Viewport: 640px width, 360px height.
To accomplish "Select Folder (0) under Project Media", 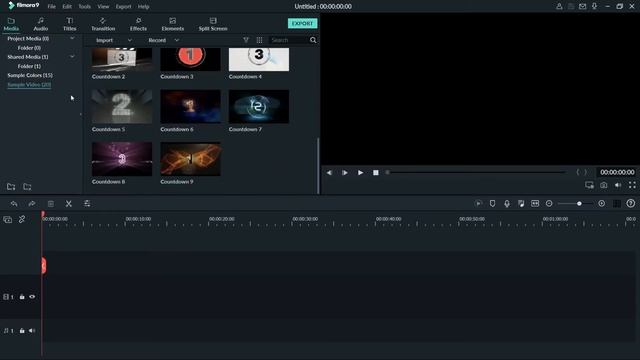I will (29, 48).
